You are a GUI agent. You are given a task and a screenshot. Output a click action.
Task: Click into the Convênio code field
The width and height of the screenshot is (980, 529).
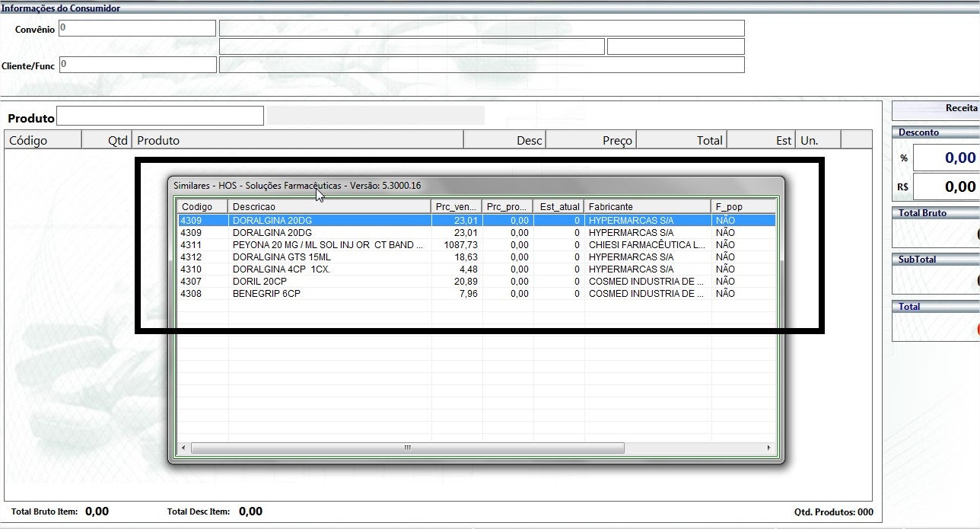click(137, 28)
